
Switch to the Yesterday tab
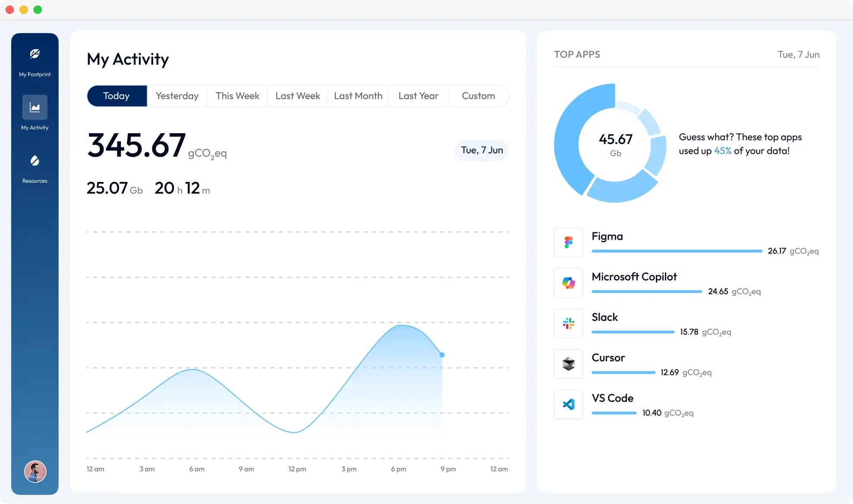177,96
